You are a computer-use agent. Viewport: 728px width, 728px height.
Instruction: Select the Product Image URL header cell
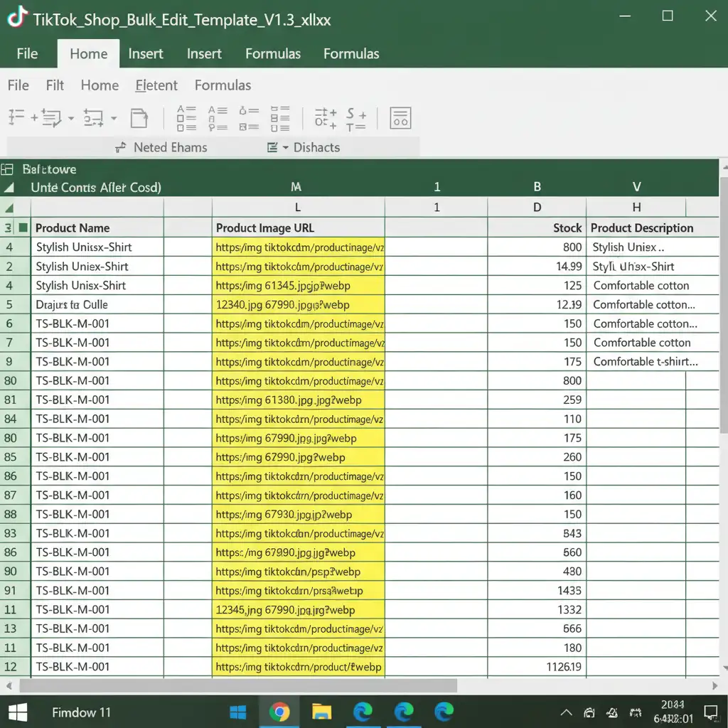[299, 227]
